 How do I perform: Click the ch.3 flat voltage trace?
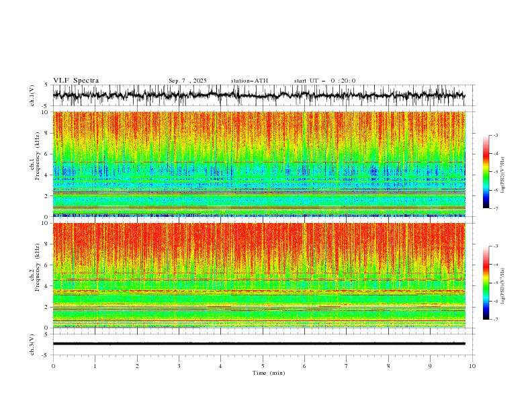click(259, 344)
